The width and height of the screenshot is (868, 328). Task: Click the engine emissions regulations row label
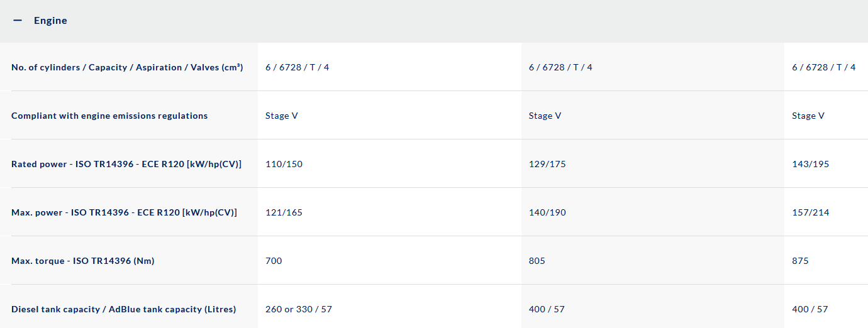tap(109, 116)
